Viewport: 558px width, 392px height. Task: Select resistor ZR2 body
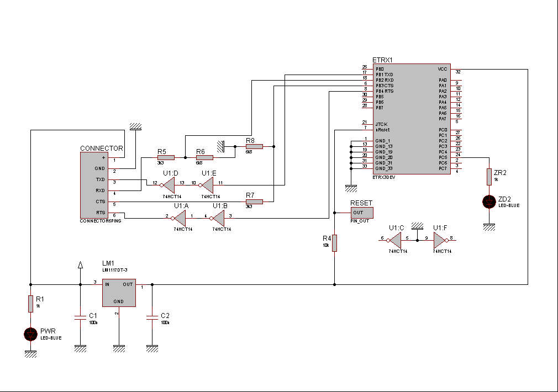489,177
